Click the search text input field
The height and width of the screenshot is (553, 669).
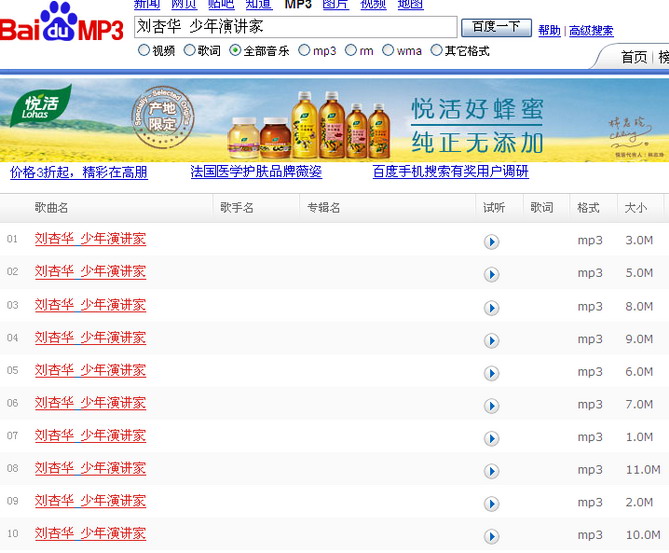pos(295,27)
